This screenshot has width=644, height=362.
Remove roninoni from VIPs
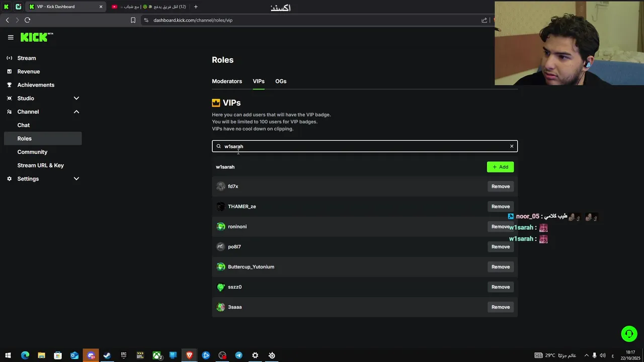[x=501, y=227]
